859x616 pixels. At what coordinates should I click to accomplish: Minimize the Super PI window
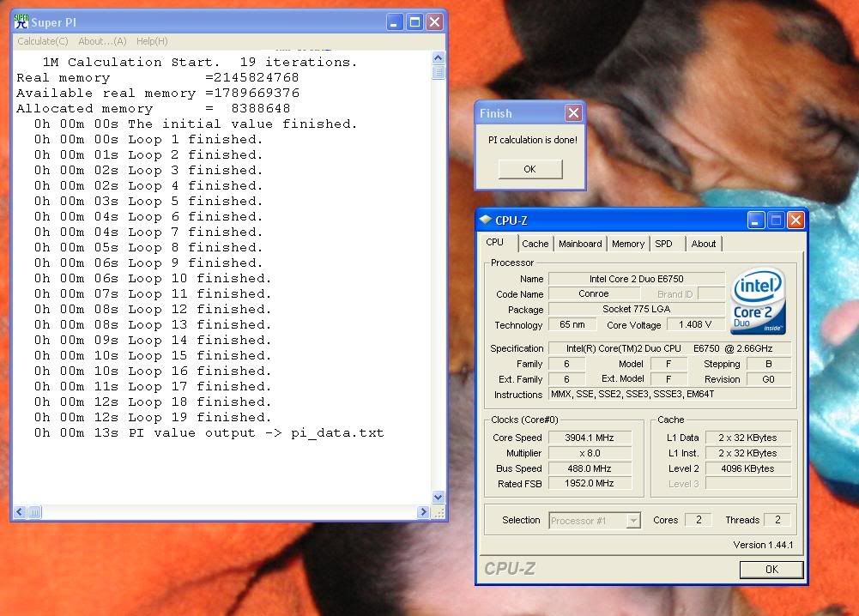395,22
